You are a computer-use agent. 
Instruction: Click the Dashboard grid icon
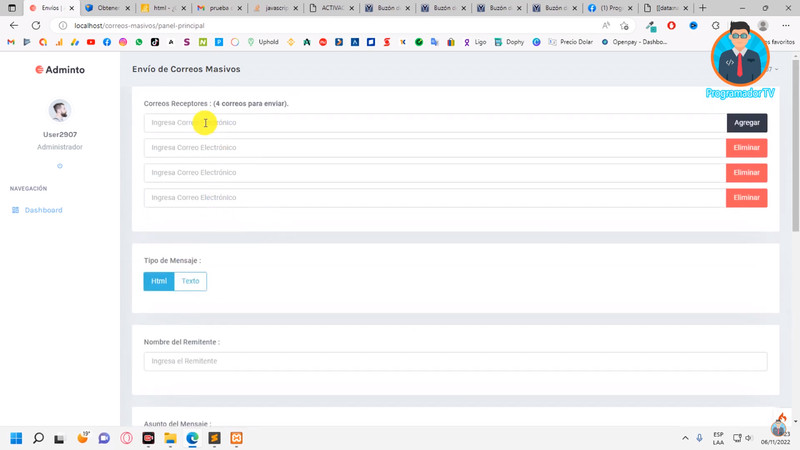(x=15, y=210)
